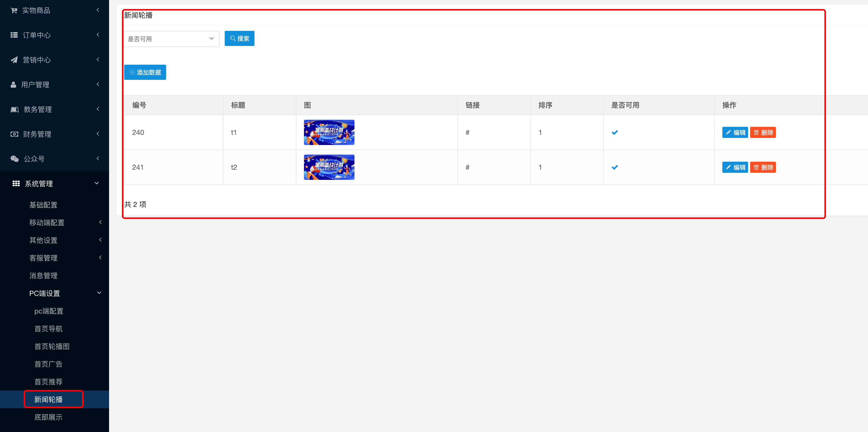Screen dimensions: 868x432
Task: Open the 首页轮播图 menu item
Action: coord(52,346)
